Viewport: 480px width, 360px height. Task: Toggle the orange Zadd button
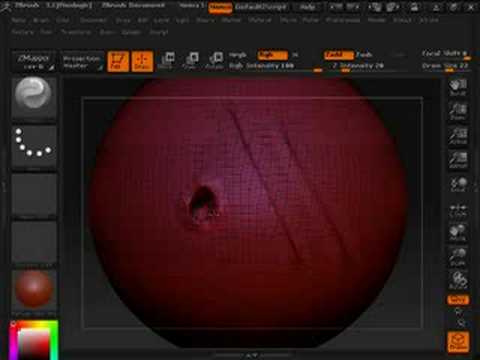(338, 55)
